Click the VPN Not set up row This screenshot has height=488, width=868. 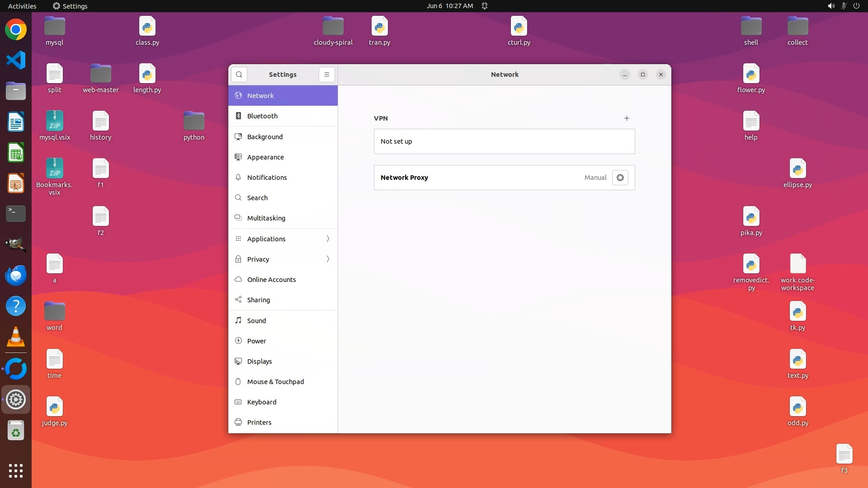(x=504, y=141)
